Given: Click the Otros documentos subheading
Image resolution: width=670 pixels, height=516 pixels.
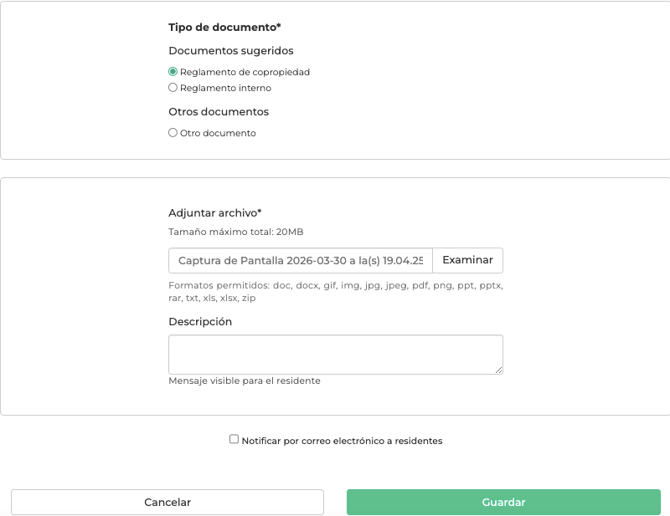Looking at the screenshot, I should coord(218,112).
